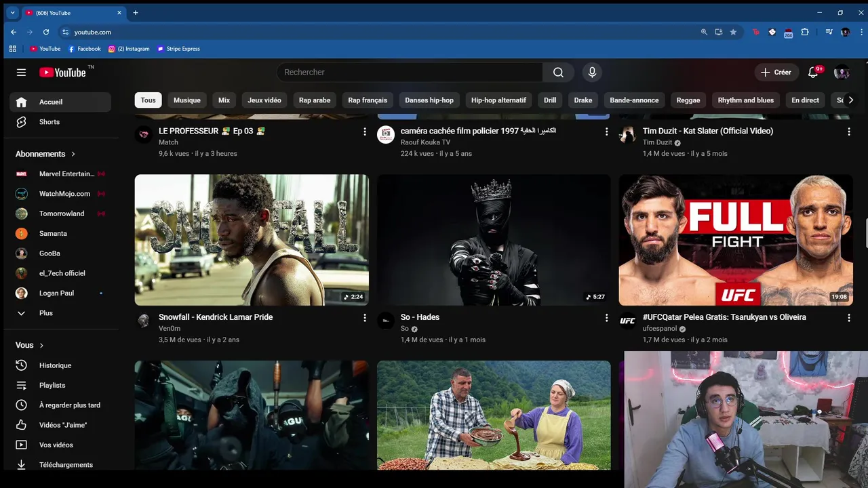Open a new Chrome tab
The height and width of the screenshot is (488, 868).
click(136, 12)
